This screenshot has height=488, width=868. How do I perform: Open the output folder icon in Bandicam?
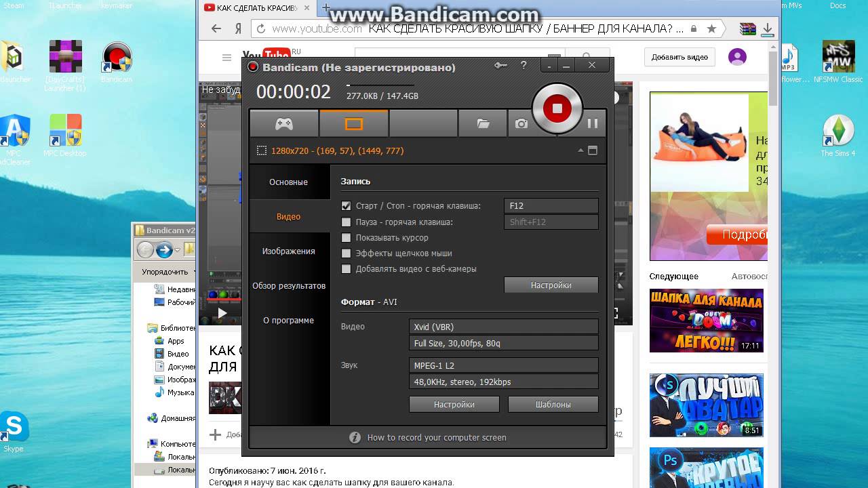pos(483,123)
